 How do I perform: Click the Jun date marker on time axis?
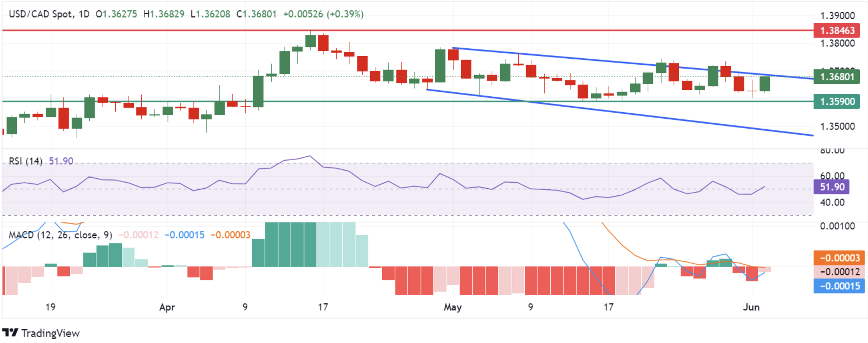click(751, 307)
